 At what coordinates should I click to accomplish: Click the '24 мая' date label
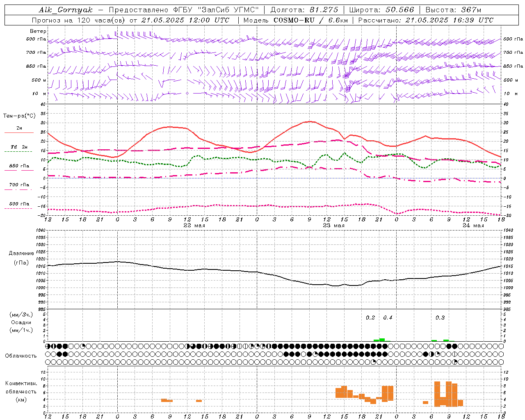click(473, 225)
